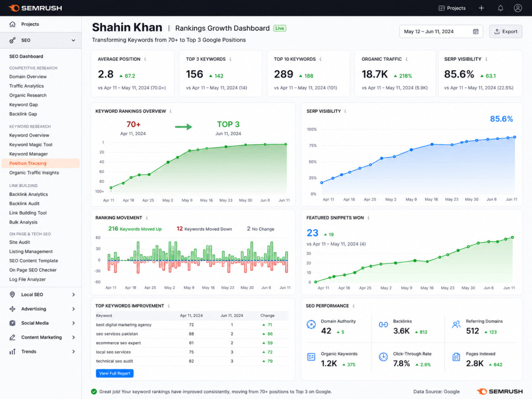The height and width of the screenshot is (399, 532).
Task: Click 'technical seo audit' keyword row
Action: click(x=192, y=361)
